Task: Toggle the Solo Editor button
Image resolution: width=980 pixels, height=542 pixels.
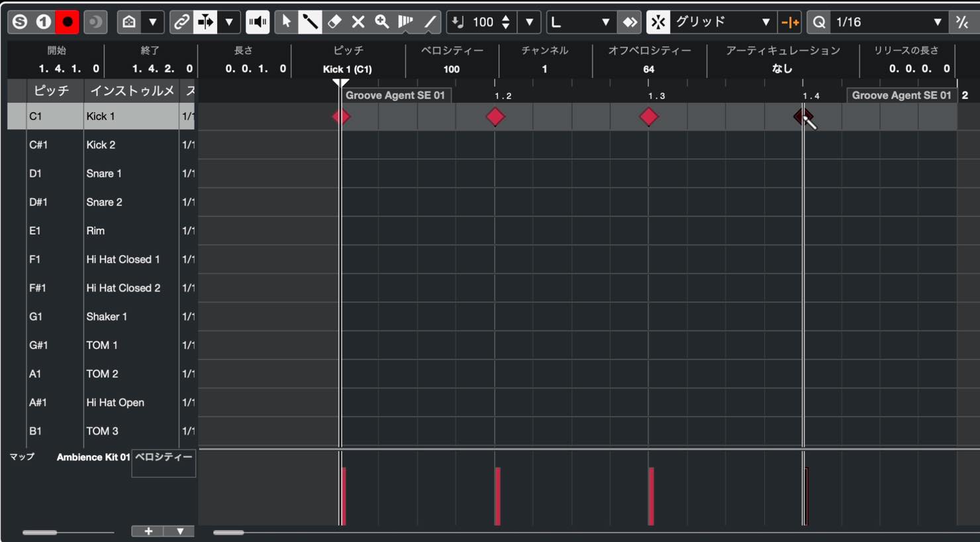Action: point(20,22)
